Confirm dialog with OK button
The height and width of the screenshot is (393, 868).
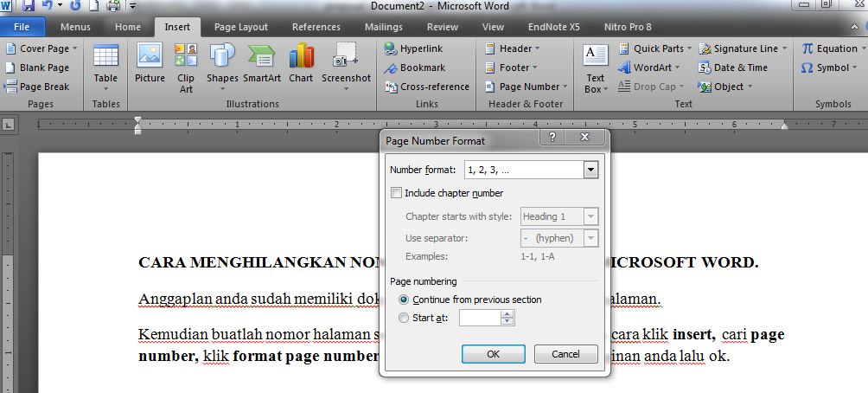494,354
